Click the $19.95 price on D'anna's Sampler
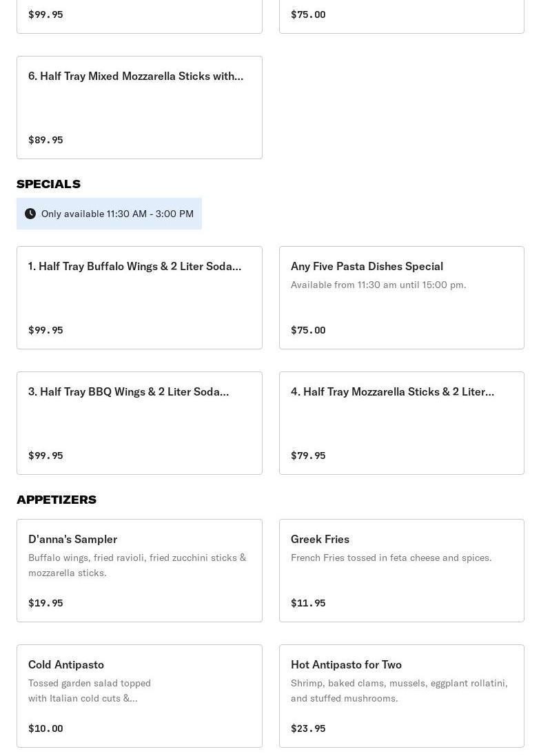The width and height of the screenshot is (541, 756). [45, 603]
